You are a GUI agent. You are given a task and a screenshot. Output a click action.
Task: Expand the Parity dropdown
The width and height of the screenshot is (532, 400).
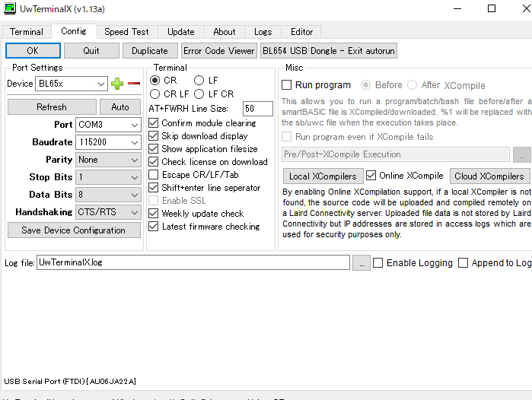click(108, 160)
